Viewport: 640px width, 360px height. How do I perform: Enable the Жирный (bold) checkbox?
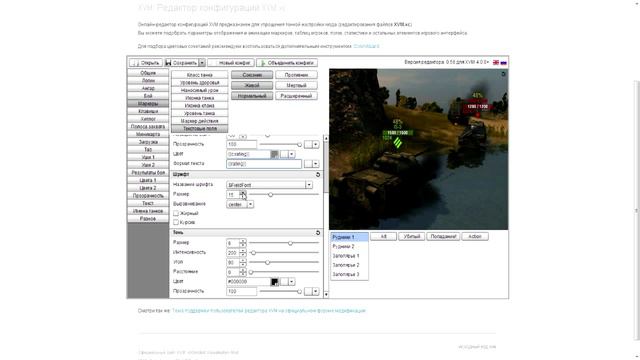tap(176, 213)
